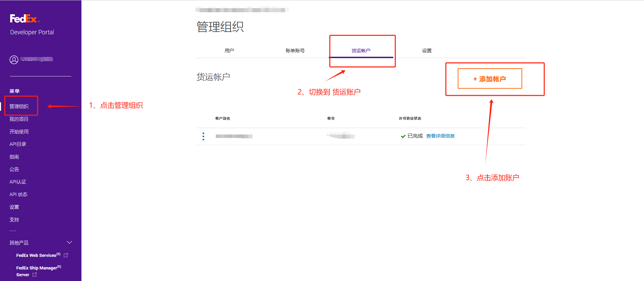Select 指南 from the sidebar menu

[14, 157]
